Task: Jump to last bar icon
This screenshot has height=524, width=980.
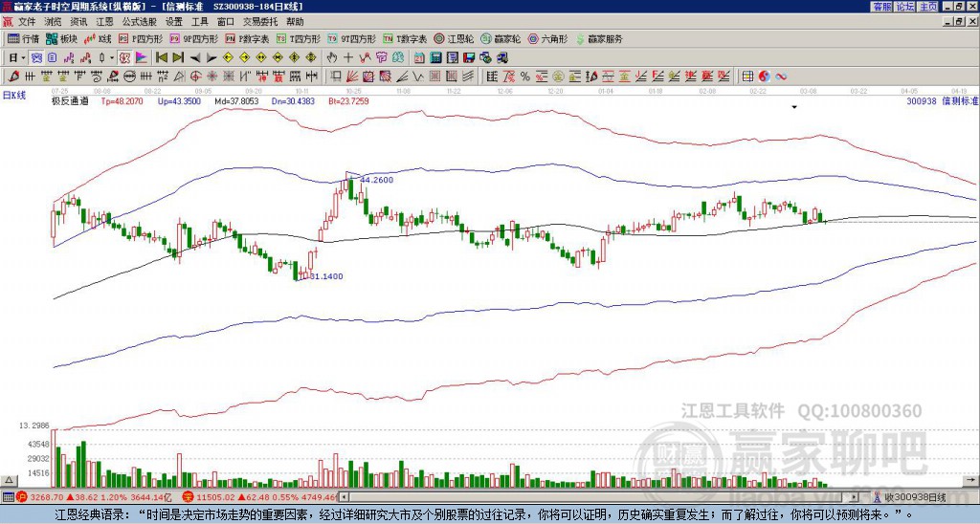Action: click(x=177, y=57)
